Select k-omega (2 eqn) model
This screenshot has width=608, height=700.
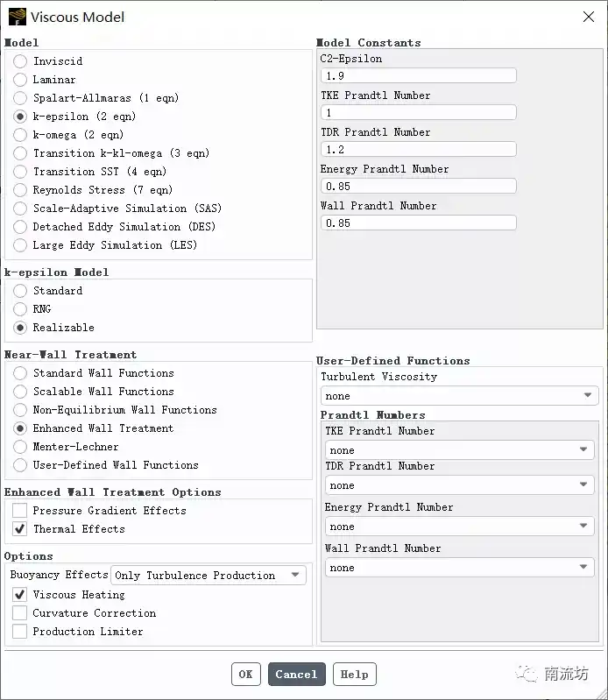coord(20,134)
